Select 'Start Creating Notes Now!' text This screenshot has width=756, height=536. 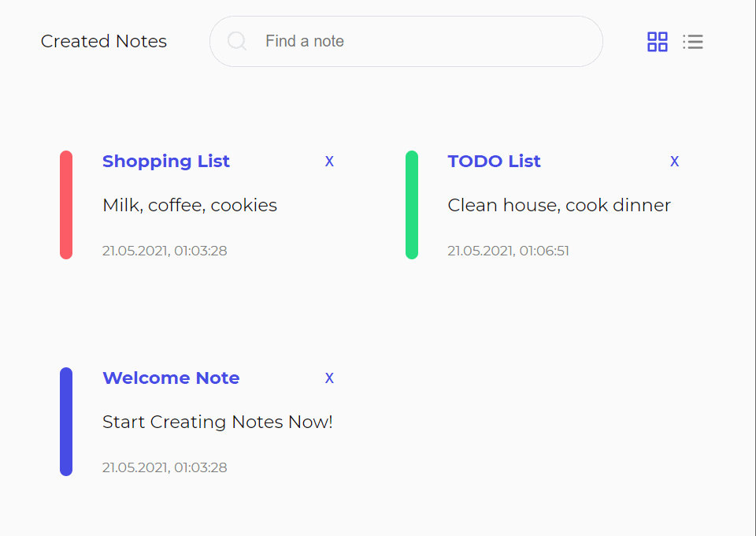click(217, 422)
